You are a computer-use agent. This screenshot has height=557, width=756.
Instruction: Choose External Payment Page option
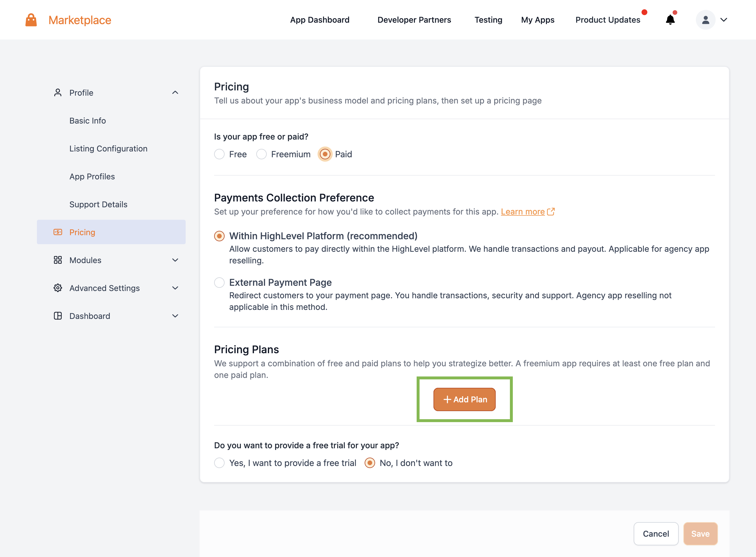point(219,283)
